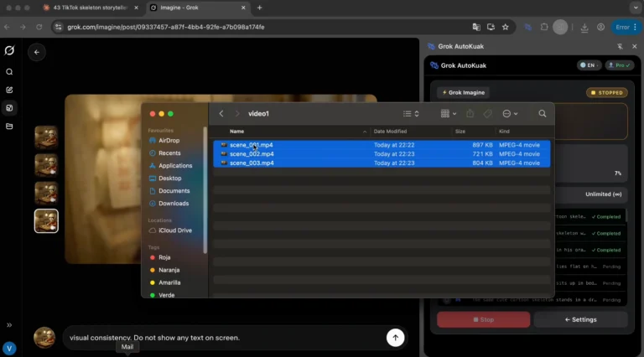Viewport: 644px width, 357px height.
Task: Select scene_003.mp4 file
Action: pyautogui.click(x=382, y=163)
